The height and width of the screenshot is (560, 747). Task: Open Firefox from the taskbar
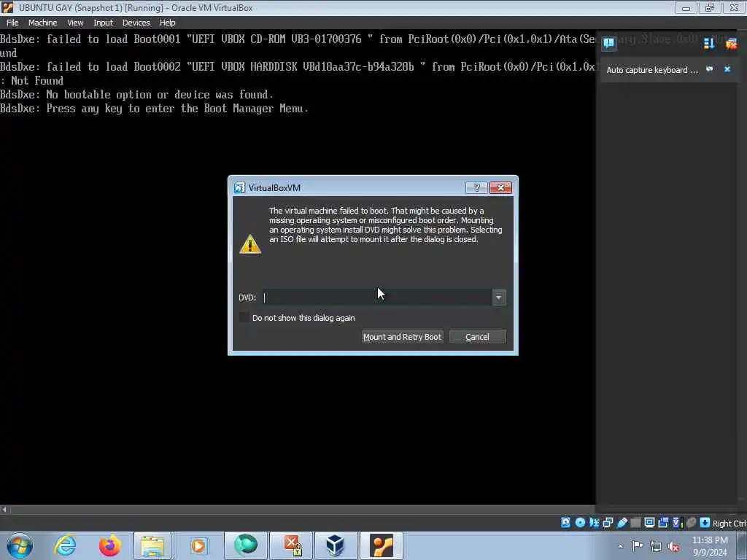tap(109, 545)
